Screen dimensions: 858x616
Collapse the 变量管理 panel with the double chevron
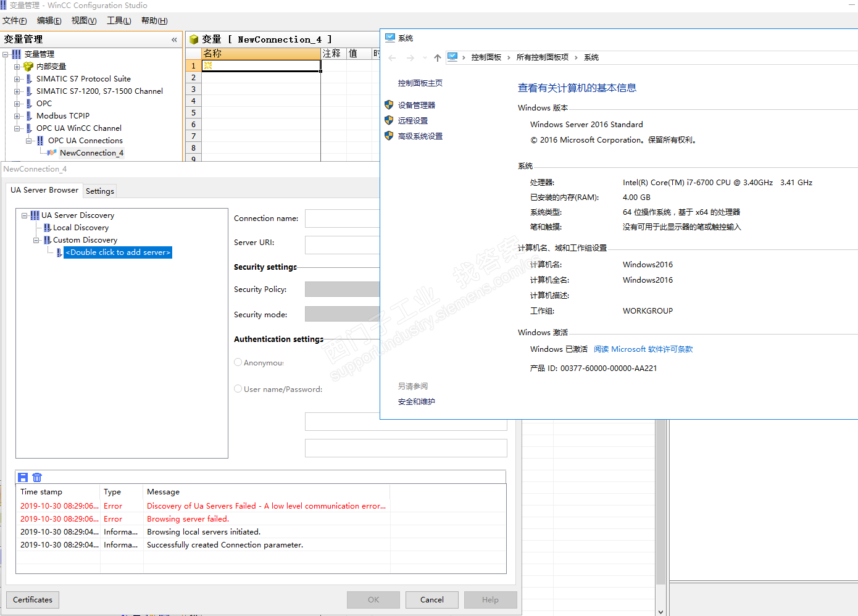(x=174, y=40)
